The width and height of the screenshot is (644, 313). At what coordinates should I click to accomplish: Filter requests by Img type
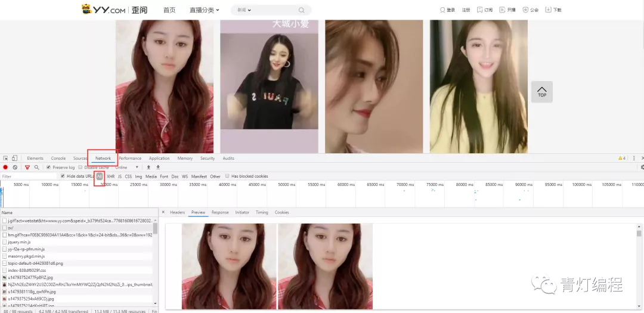coord(138,176)
